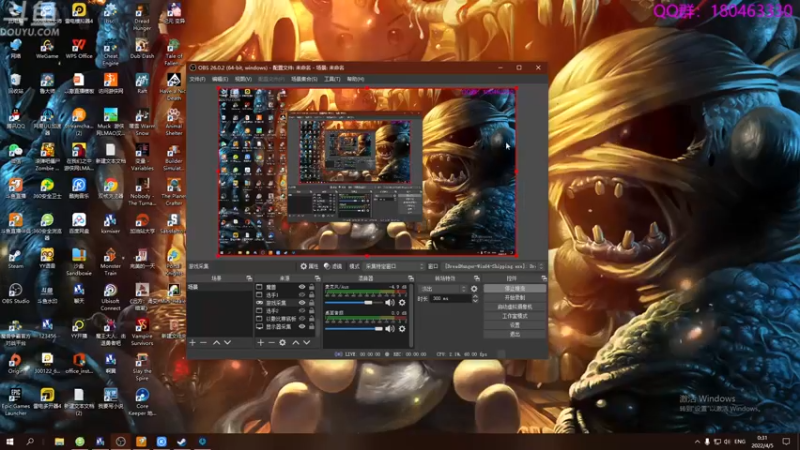800x450 pixels.
Task: Open microphone/Aux audio settings gear
Action: click(x=402, y=303)
